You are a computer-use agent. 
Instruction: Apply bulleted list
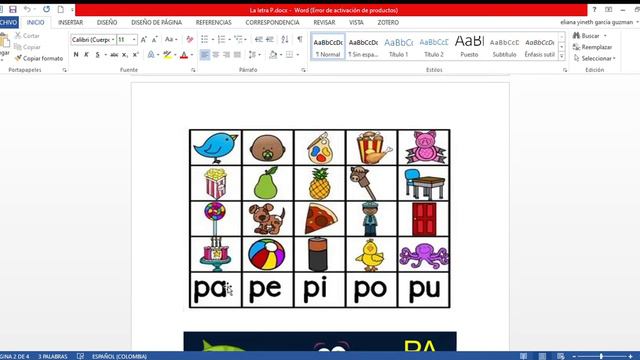tap(204, 40)
